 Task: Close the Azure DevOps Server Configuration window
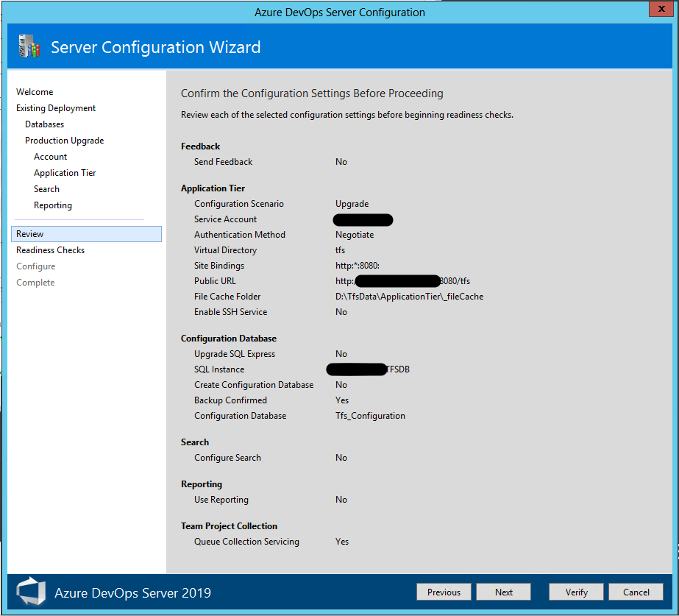660,9
